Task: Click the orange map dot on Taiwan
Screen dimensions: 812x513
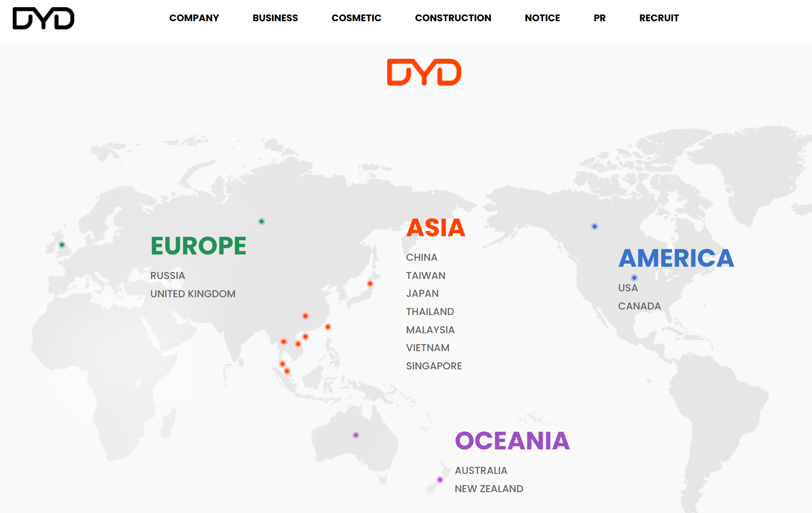Action: coord(328,327)
